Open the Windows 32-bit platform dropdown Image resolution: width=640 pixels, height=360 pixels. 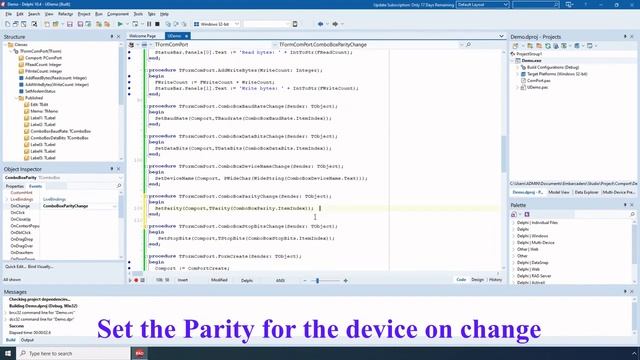pyautogui.click(x=236, y=24)
